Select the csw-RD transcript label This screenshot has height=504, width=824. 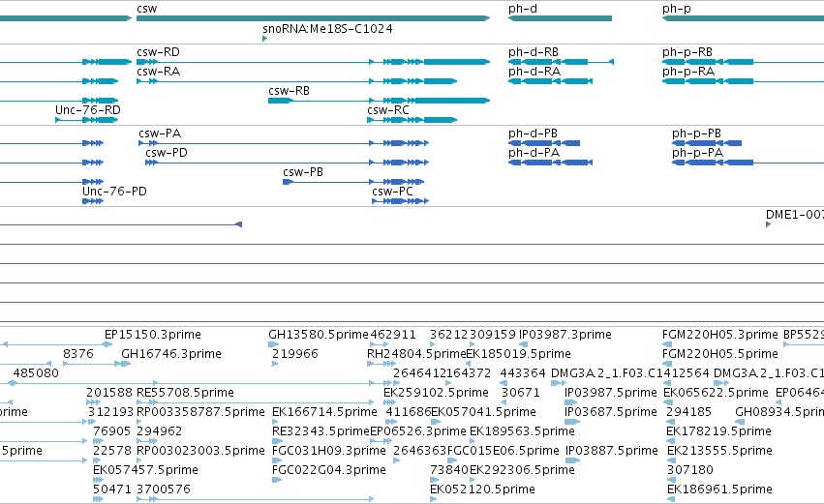tap(158, 52)
